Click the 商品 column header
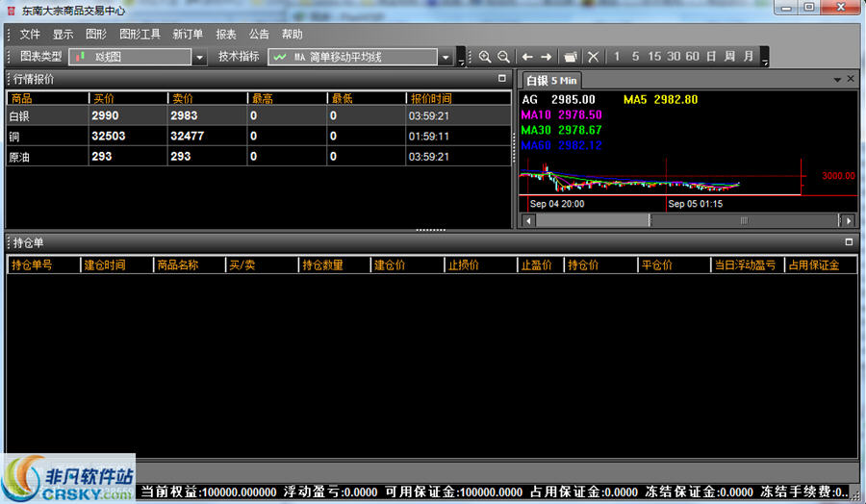The height and width of the screenshot is (504, 866). pos(47,98)
